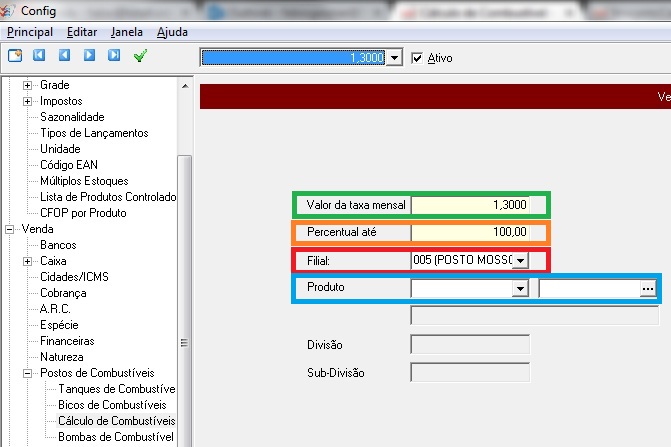Select Código EAN tree item
Image resolution: width=671 pixels, height=447 pixels.
(x=69, y=165)
